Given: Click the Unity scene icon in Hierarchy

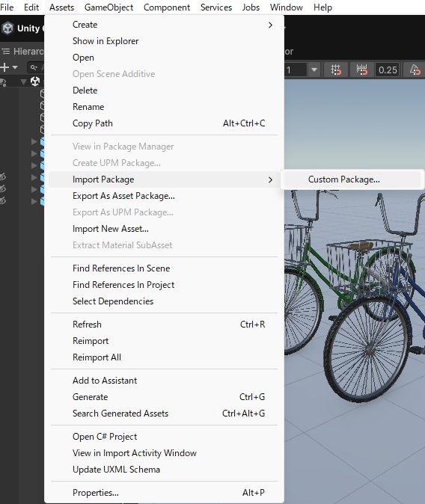Looking at the screenshot, I should (35, 81).
